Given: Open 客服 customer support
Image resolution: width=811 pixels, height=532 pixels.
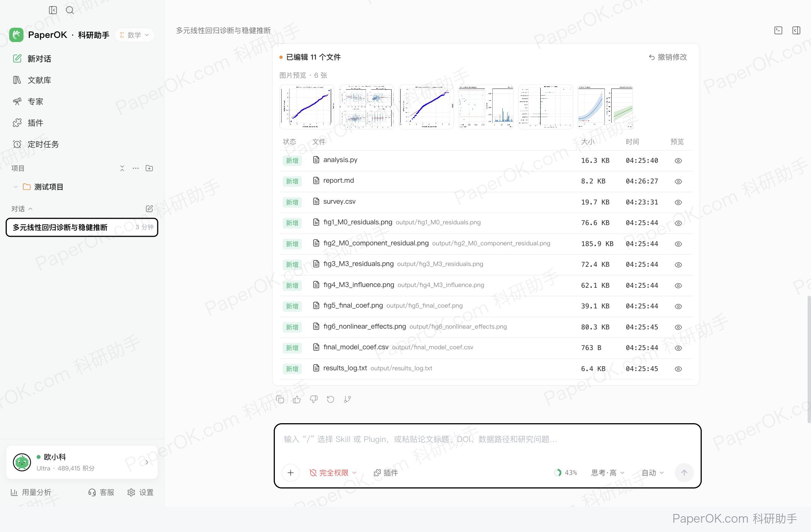Looking at the screenshot, I should (101, 492).
